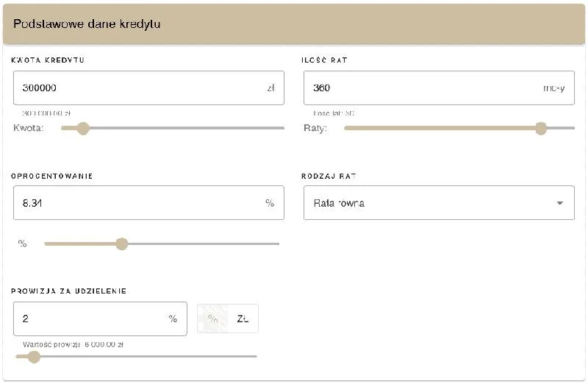Click the Kwota slider handle
This screenshot has width=588, height=384.
click(x=83, y=129)
